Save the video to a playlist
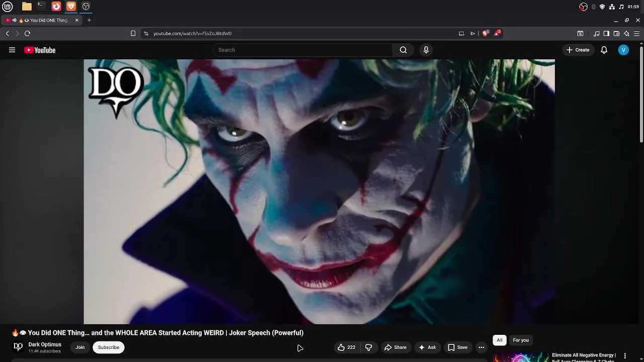 tap(458, 347)
